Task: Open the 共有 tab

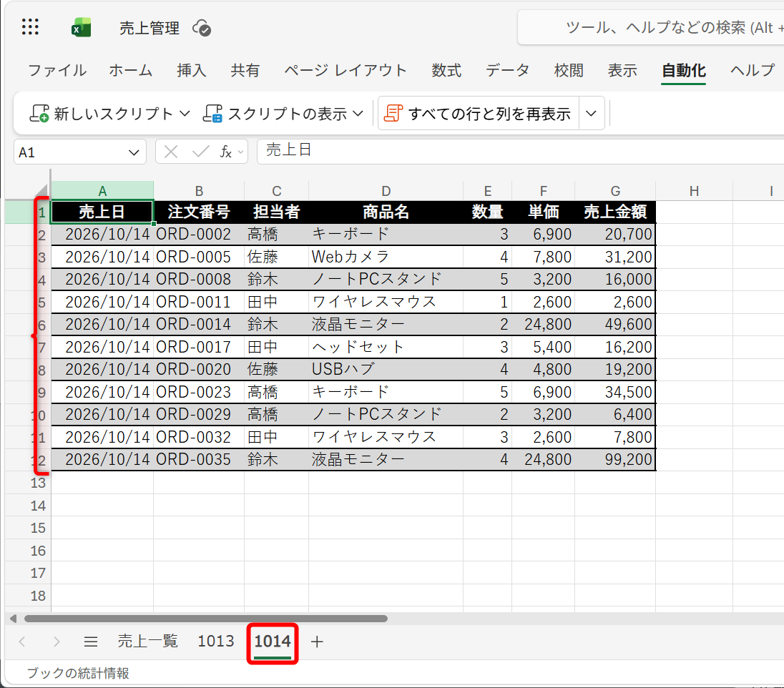Action: pyautogui.click(x=245, y=71)
